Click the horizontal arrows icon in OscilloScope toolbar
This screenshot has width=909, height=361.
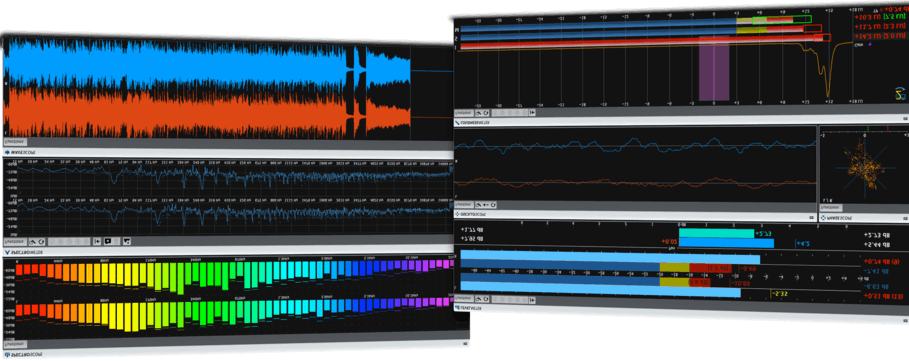(486, 205)
